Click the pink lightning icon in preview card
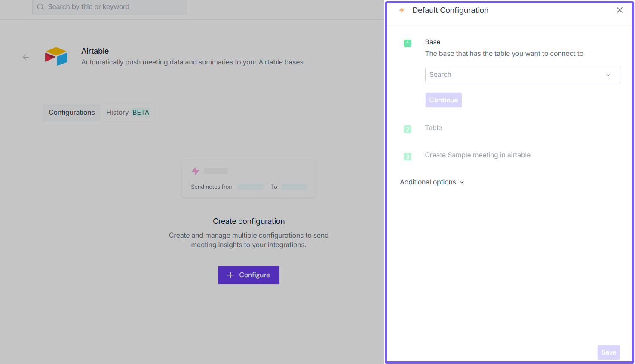 coord(195,171)
